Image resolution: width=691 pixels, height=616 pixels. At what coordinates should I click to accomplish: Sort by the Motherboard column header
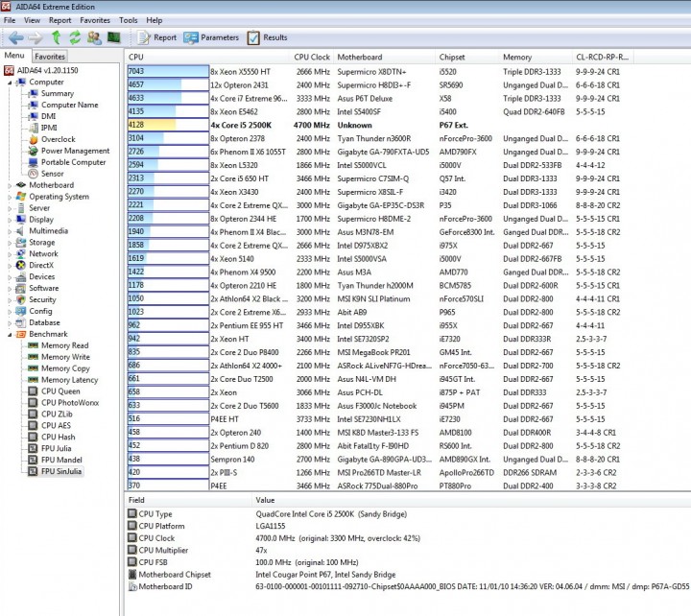383,58
